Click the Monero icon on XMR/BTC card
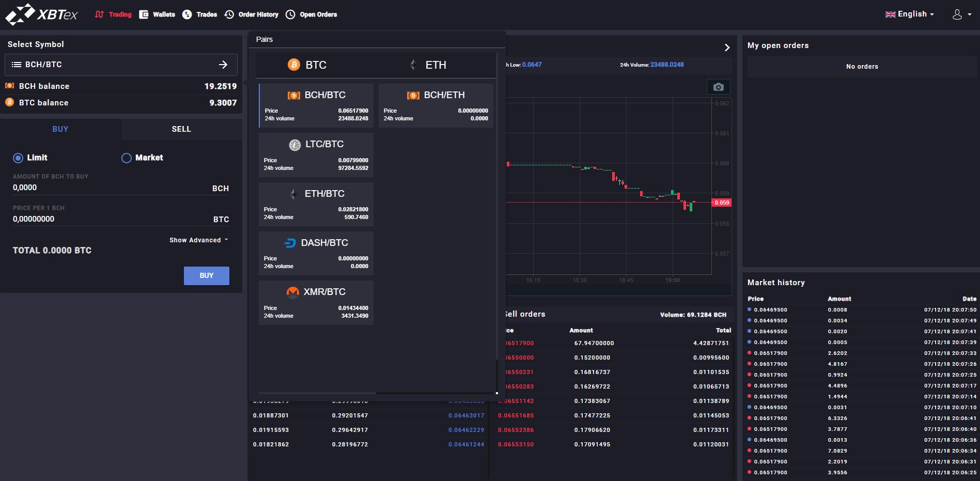Screen dimensions: 980x481 293,292
